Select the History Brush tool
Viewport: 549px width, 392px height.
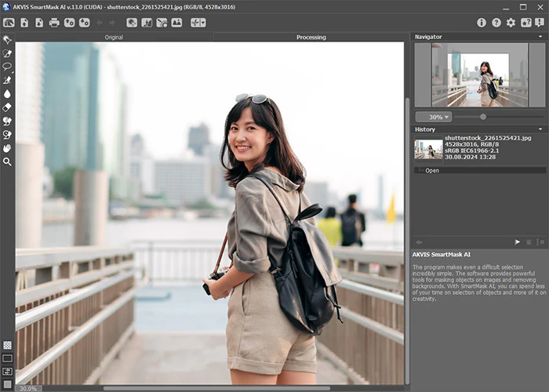(x=7, y=135)
